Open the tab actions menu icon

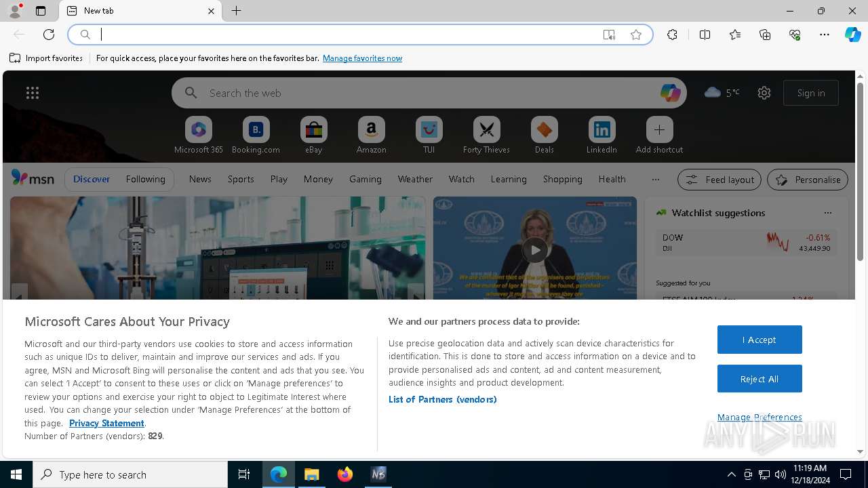pyautogui.click(x=41, y=11)
